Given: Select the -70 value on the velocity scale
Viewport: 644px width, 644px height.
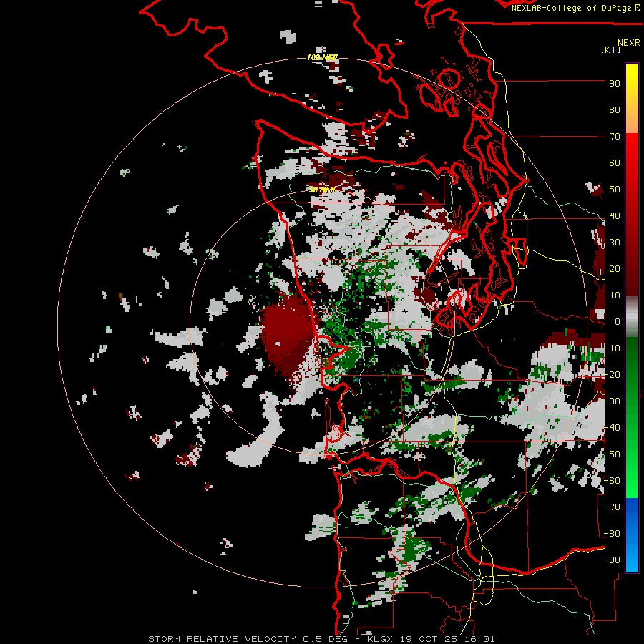Looking at the screenshot, I should pyautogui.click(x=612, y=507).
